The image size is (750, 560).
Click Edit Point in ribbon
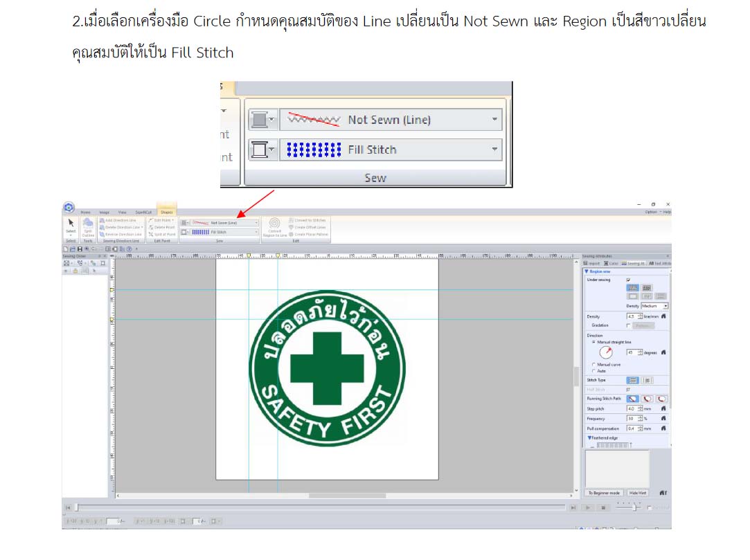click(161, 220)
